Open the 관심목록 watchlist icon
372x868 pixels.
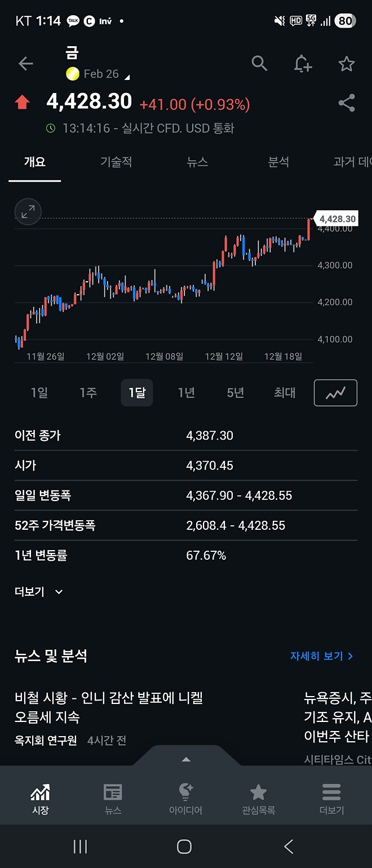point(258,796)
